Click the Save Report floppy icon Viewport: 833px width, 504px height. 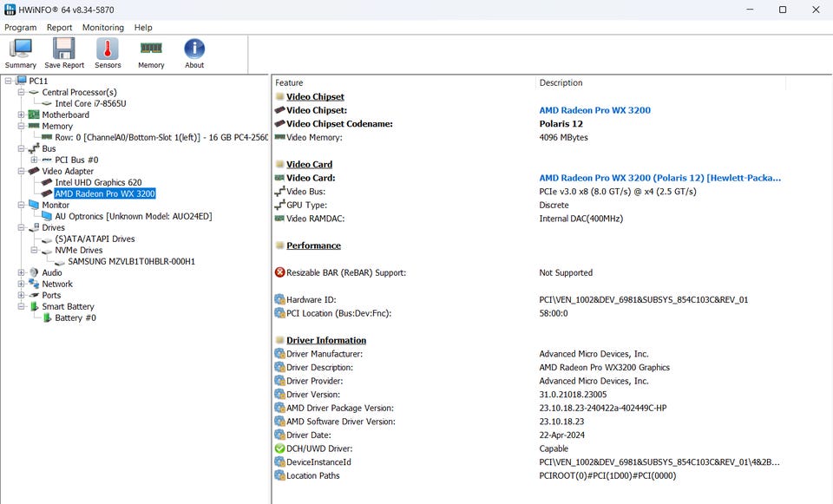[x=64, y=50]
